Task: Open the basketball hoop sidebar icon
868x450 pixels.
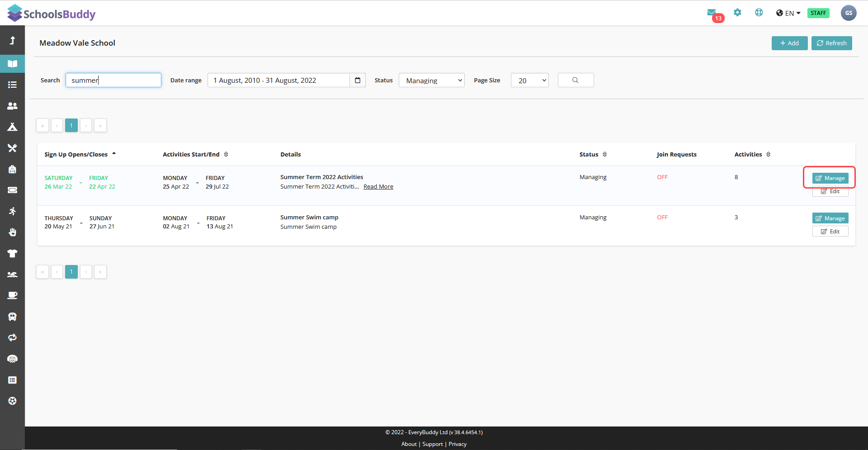Action: [x=12, y=359]
